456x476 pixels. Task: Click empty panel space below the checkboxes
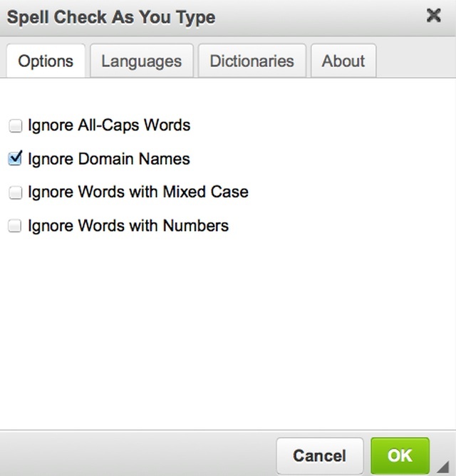pos(228,328)
